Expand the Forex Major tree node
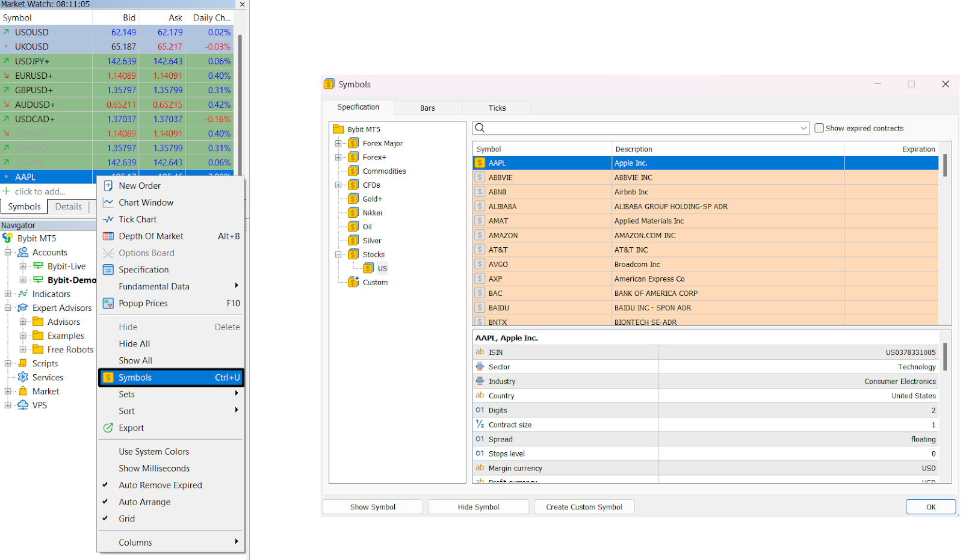The width and height of the screenshot is (963, 560). (338, 143)
